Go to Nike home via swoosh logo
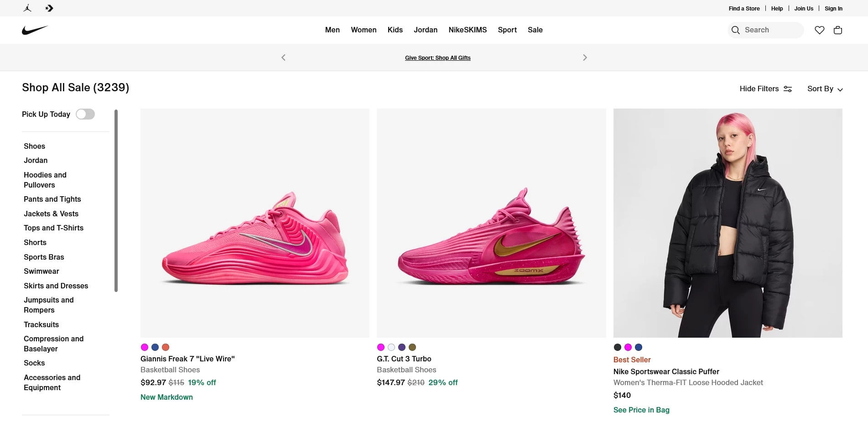Viewport: 868px width, 423px height. coord(35,30)
